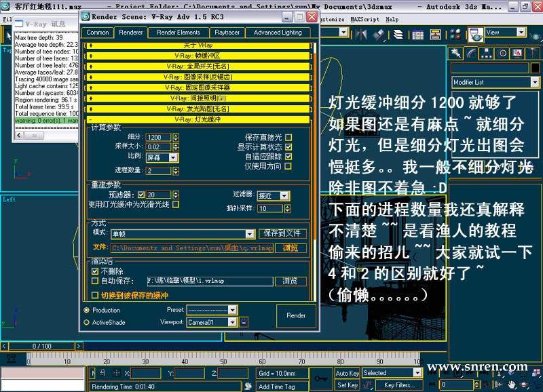Switch to the Common tab
The image size is (543, 392).
98,32
